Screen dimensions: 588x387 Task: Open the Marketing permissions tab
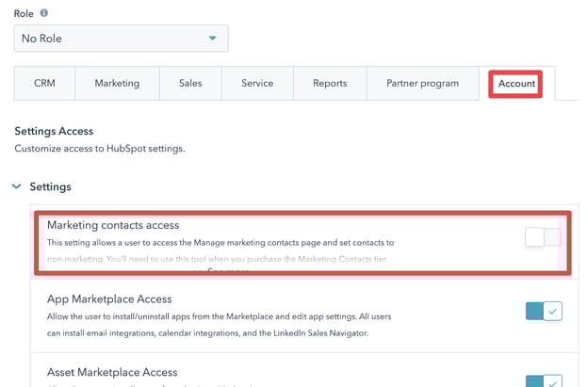tap(117, 84)
